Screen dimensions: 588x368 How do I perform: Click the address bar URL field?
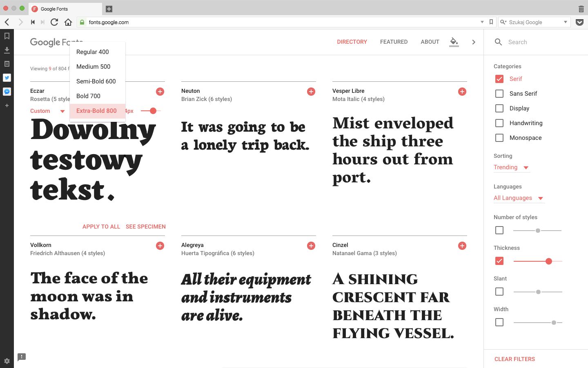pos(282,22)
